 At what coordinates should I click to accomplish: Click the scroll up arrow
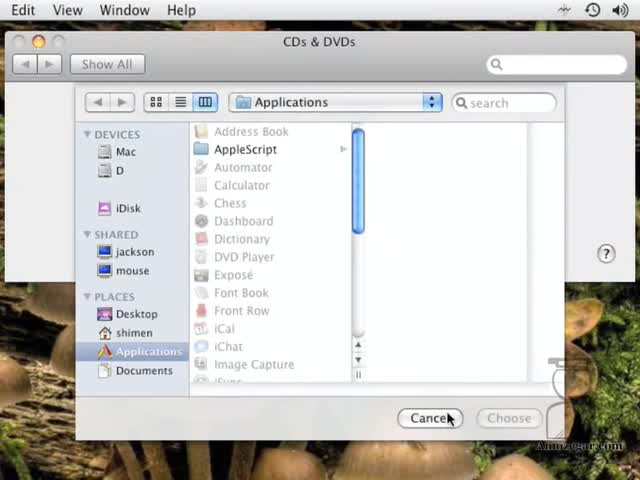pyautogui.click(x=358, y=345)
